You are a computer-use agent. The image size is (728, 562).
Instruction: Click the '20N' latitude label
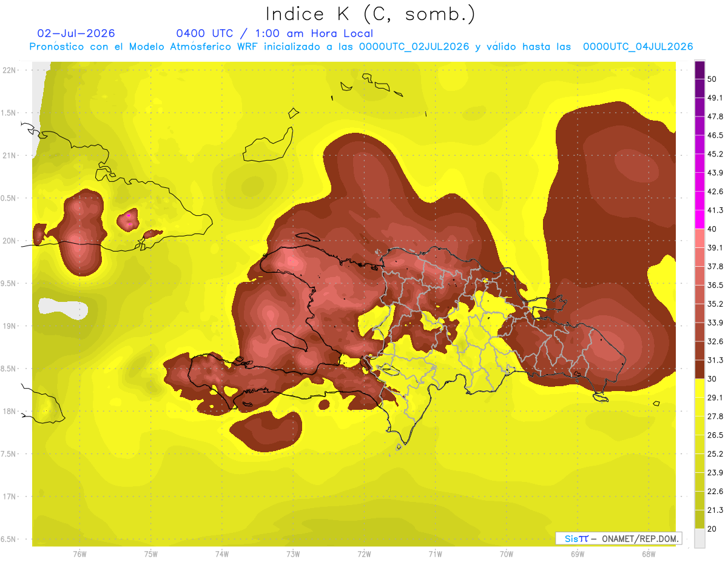(10, 241)
